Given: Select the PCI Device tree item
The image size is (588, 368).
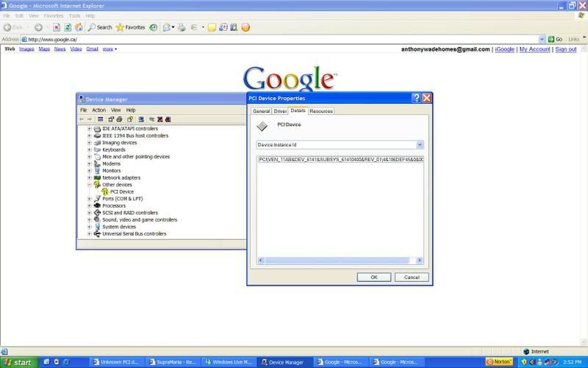Looking at the screenshot, I should click(x=122, y=191).
